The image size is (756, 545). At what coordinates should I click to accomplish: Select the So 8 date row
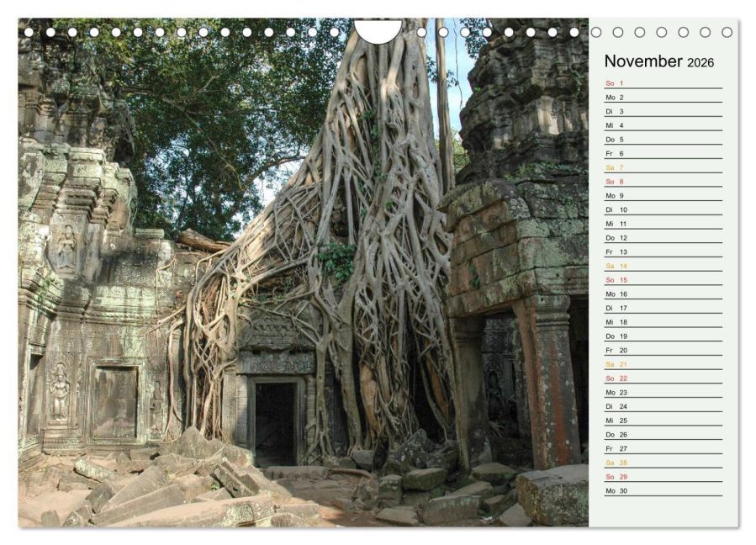663,182
